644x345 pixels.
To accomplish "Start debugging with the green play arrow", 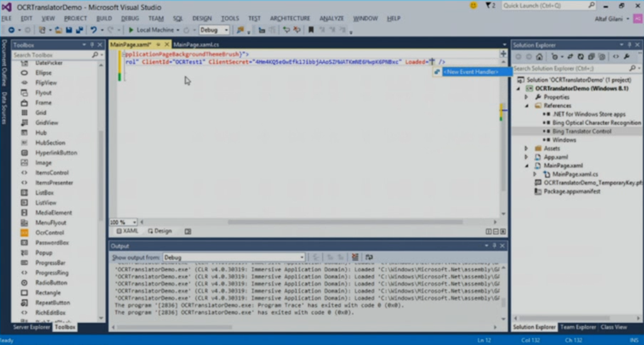I will [131, 30].
